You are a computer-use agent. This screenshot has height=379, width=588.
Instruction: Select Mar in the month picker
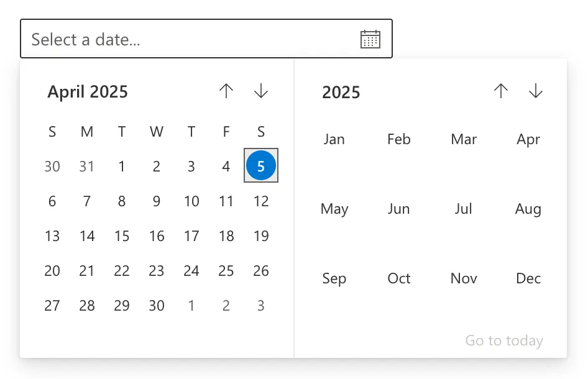[x=464, y=139]
